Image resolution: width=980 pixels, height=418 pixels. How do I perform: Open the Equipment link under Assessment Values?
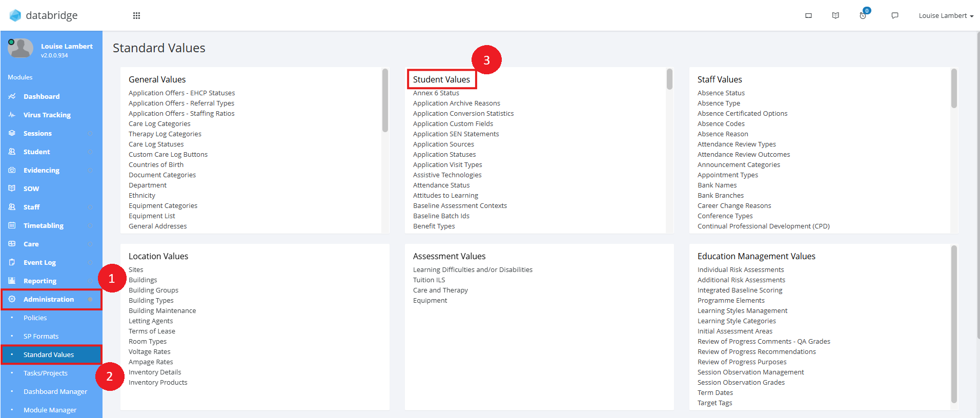pos(430,300)
